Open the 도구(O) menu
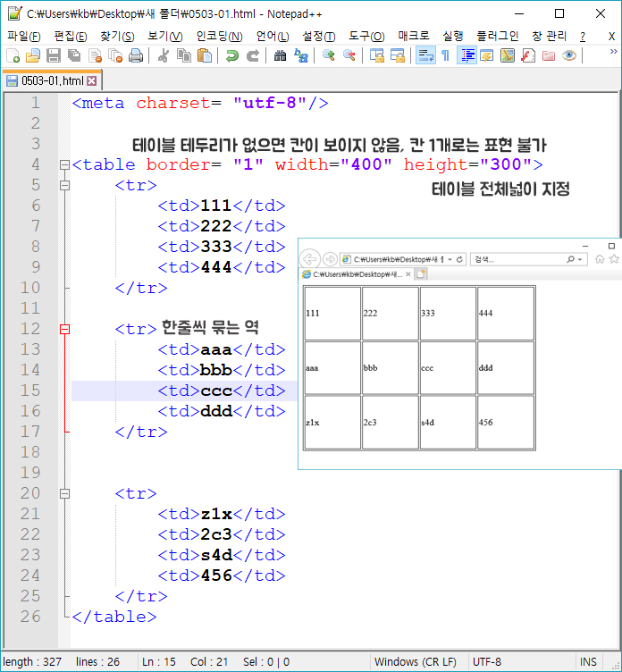The width and height of the screenshot is (622, 672). coord(366,36)
